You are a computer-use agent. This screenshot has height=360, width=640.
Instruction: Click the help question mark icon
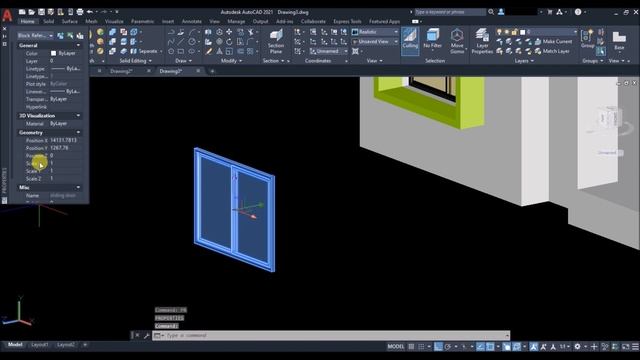[x=578, y=12]
